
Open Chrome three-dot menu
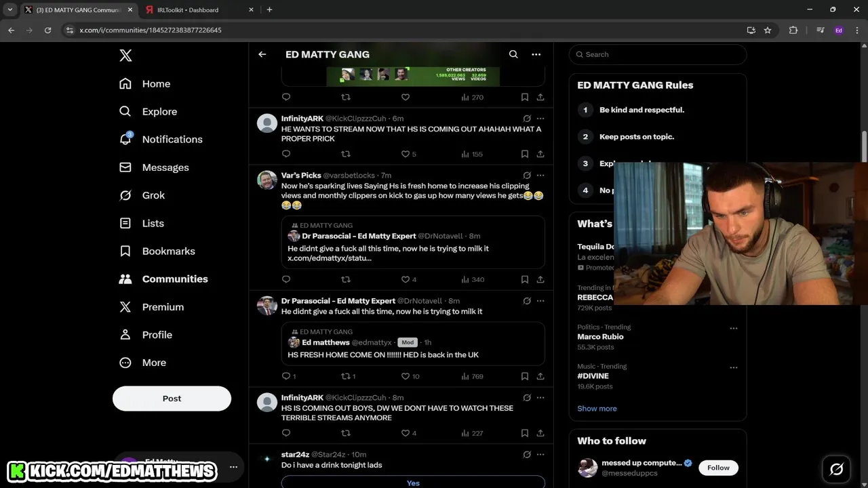tap(856, 30)
